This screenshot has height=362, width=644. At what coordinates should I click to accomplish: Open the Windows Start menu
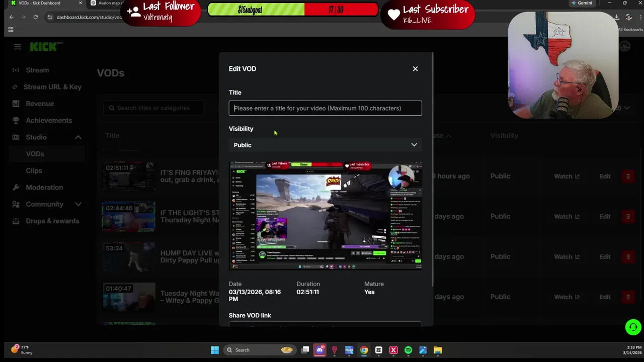[215, 350]
